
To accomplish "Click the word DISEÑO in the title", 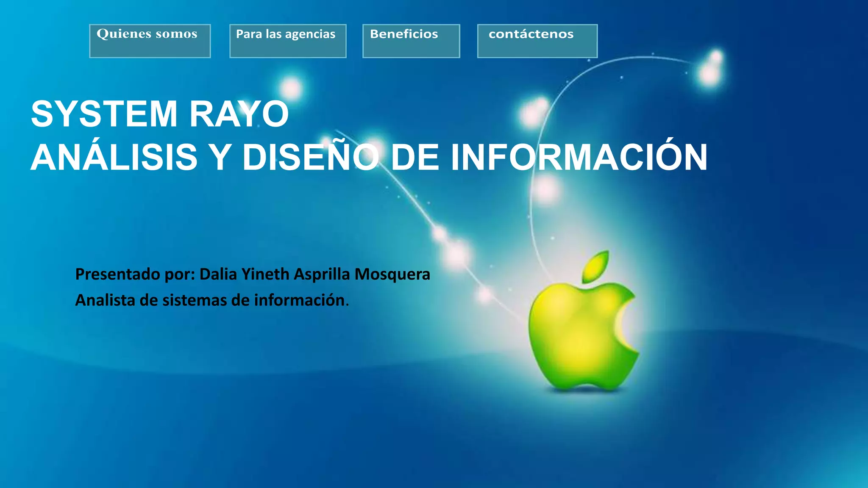I will (310, 158).
